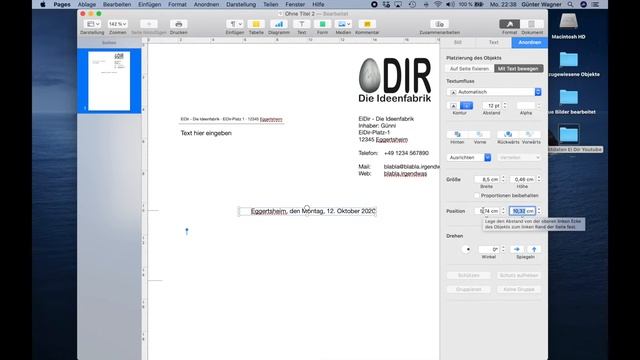Click the Schützen lock button

(469, 276)
